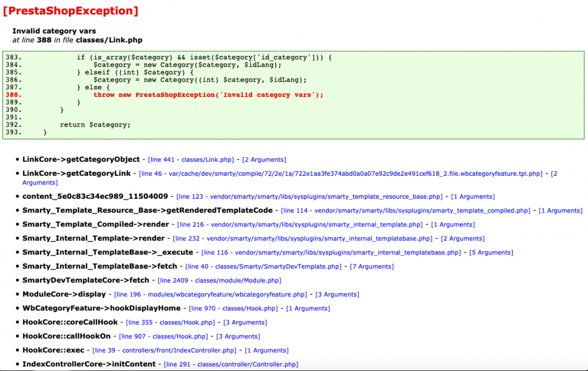Open line 232 smarty_internal_templatebase.php link

coord(303,239)
